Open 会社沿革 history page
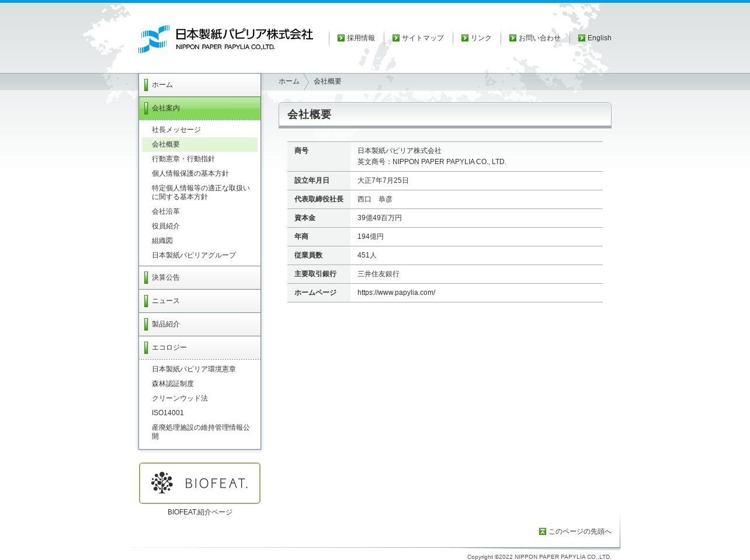The width and height of the screenshot is (750, 560). [166, 211]
